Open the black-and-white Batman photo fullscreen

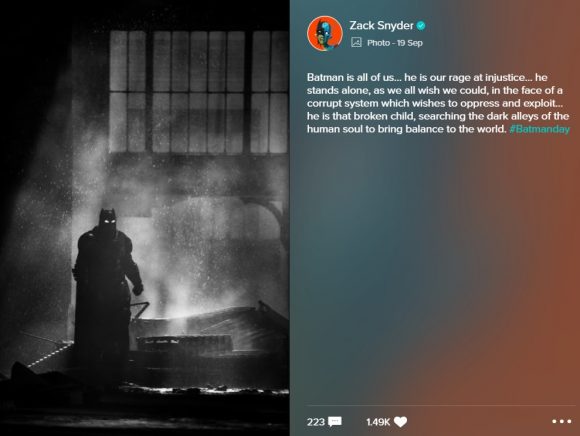pos(145,218)
